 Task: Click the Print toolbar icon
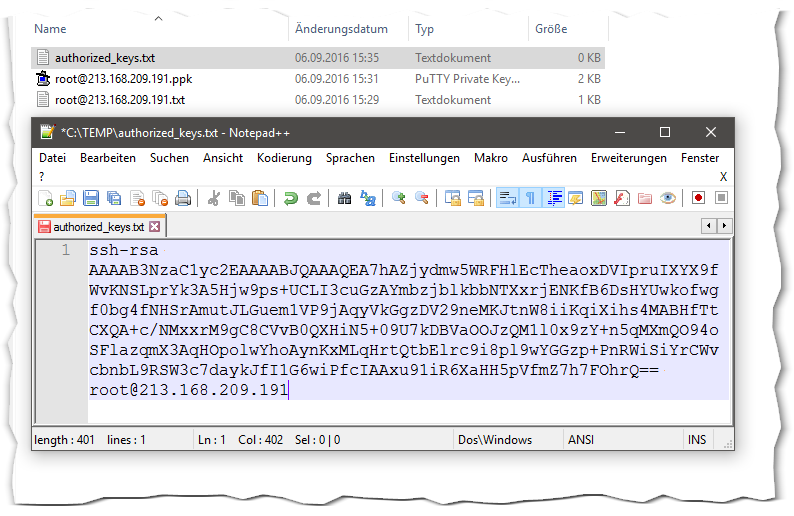(183, 198)
